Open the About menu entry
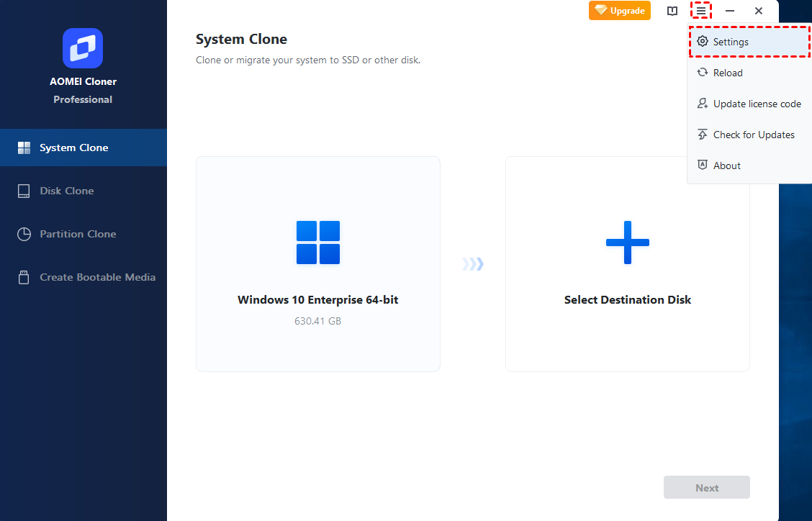Viewport: 812px width, 521px height. pyautogui.click(x=749, y=166)
